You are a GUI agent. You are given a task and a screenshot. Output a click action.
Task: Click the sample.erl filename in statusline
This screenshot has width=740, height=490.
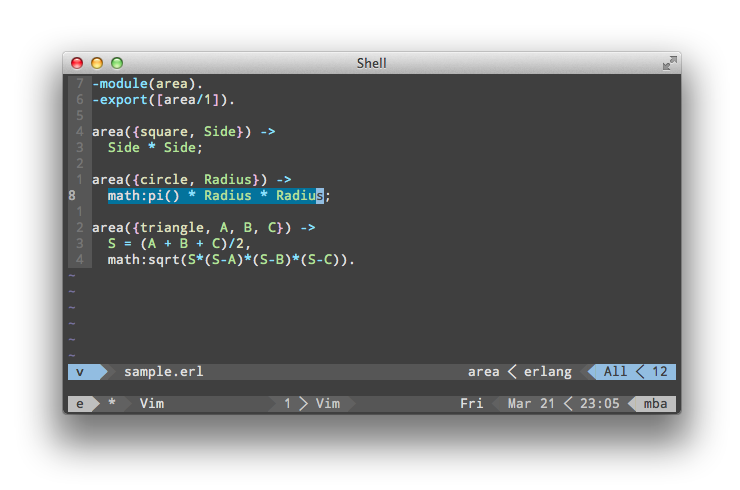164,372
